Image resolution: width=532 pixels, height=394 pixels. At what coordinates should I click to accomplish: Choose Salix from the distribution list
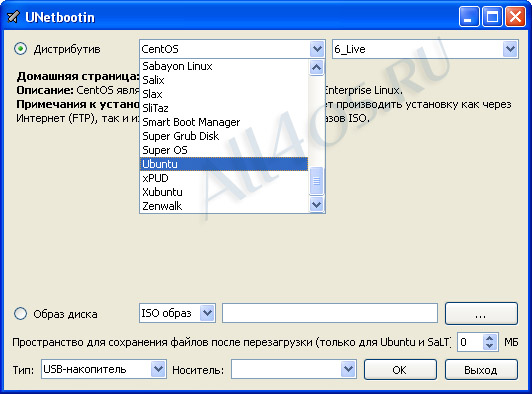[x=224, y=80]
